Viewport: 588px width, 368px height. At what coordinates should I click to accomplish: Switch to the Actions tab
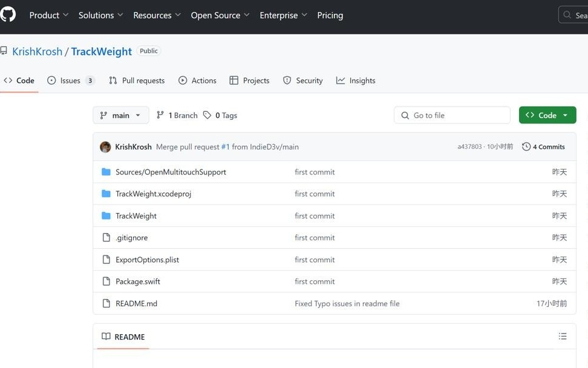point(197,80)
